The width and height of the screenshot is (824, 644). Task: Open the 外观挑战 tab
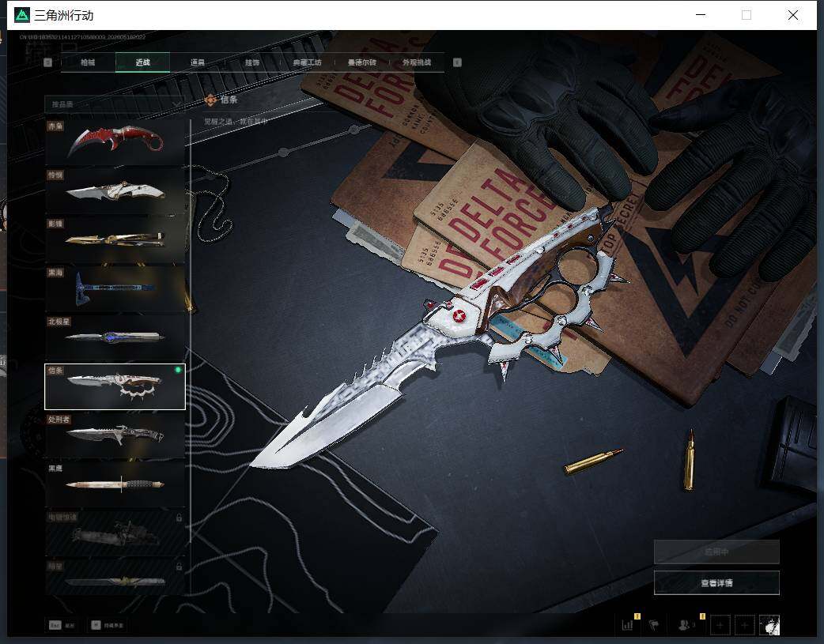point(416,62)
